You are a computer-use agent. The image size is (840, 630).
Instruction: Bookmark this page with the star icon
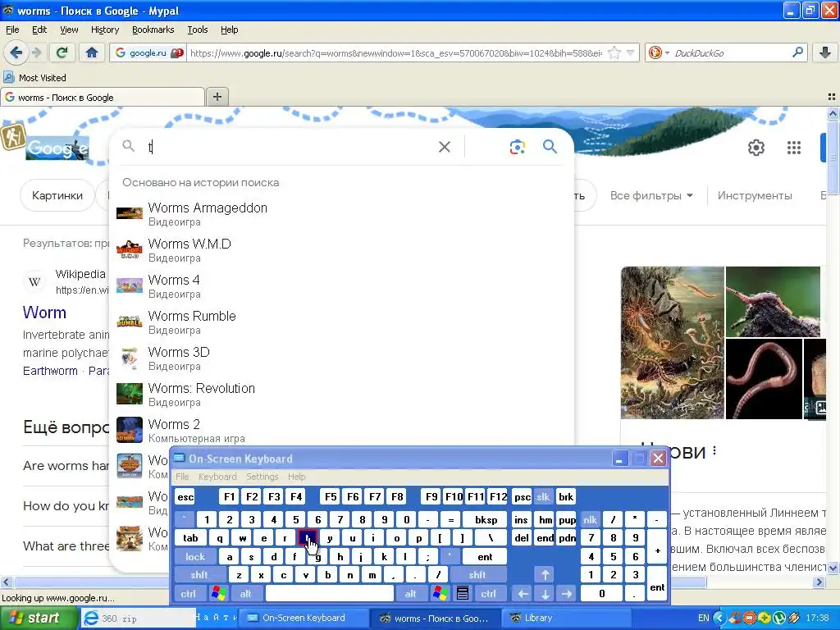coord(614,52)
